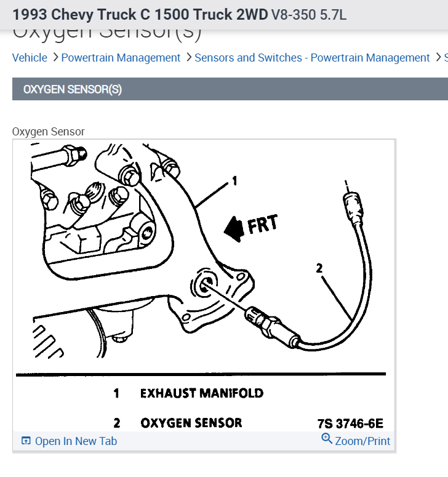Open Sensors and Switches - Powertrain Management
Viewport: 448px width, 477px height.
[312, 57]
